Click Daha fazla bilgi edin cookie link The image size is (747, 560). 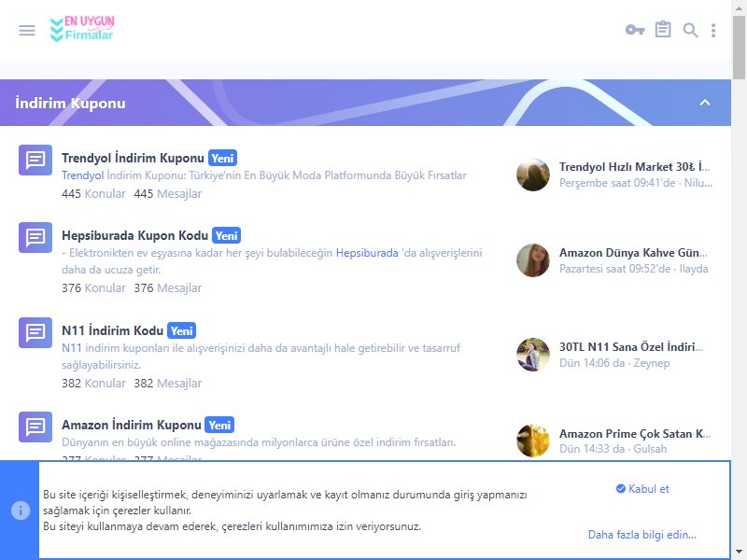[642, 535]
